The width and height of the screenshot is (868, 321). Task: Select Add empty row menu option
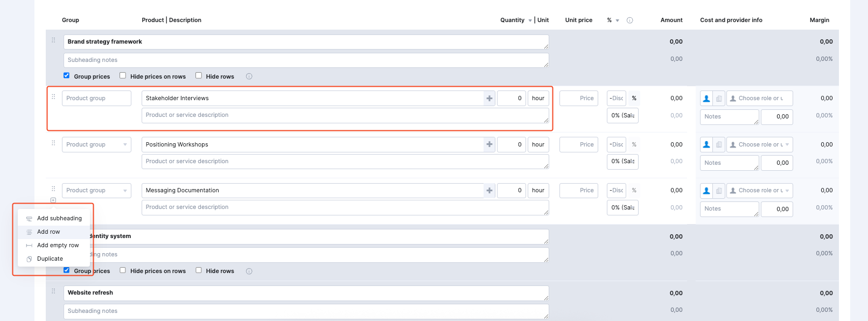58,246
